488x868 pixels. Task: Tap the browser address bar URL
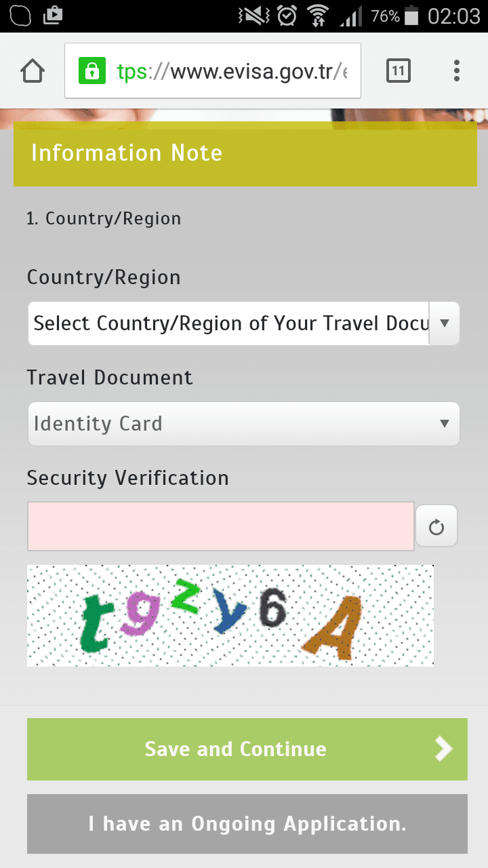230,71
